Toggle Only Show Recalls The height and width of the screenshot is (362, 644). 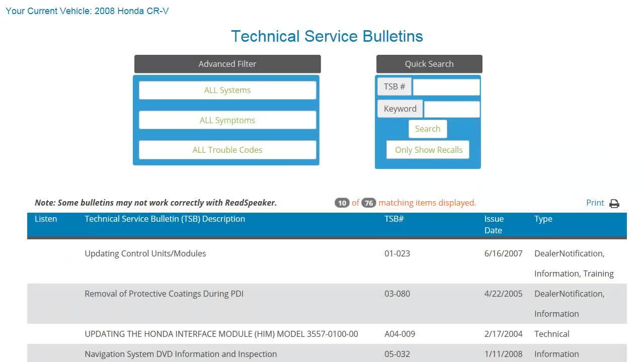[428, 150]
